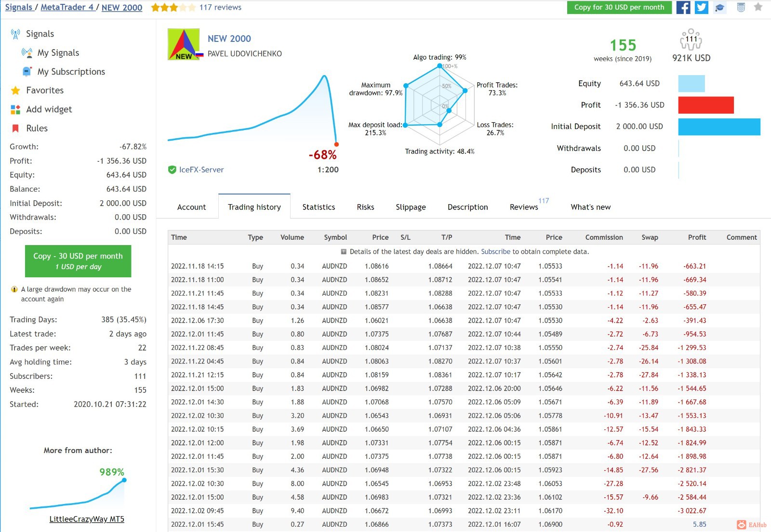
Task: Add signal to favorites star icon
Action: tap(758, 7)
